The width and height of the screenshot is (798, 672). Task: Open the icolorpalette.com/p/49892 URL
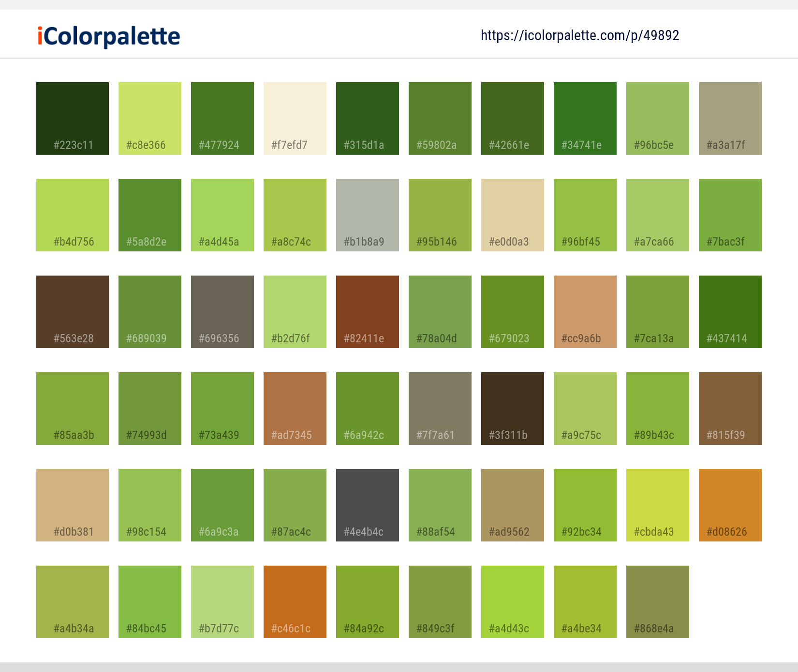point(580,35)
